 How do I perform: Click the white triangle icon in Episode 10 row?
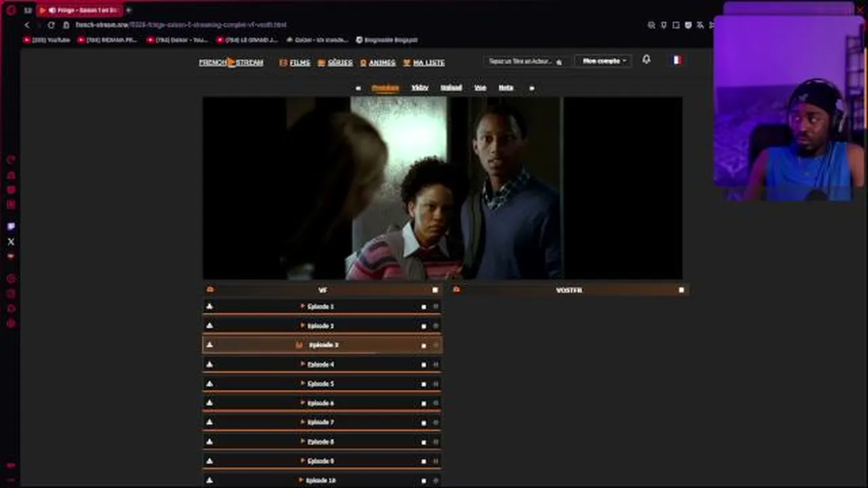[x=210, y=480]
